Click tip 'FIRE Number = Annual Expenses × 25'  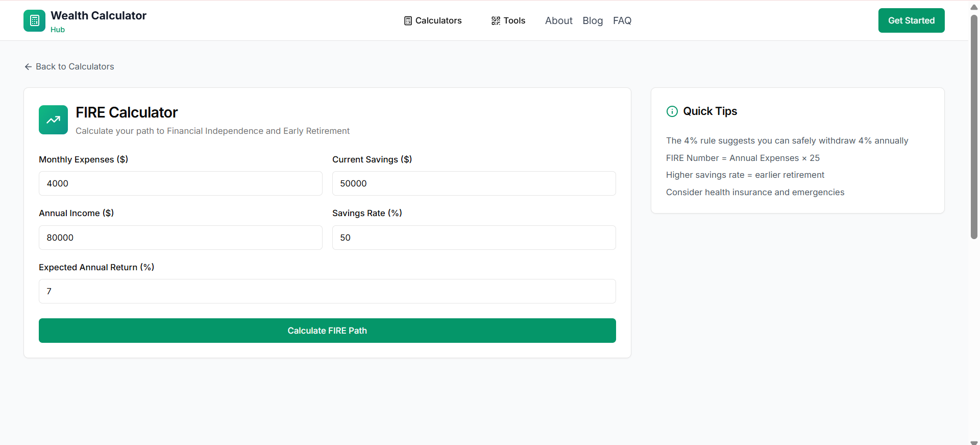pyautogui.click(x=743, y=158)
